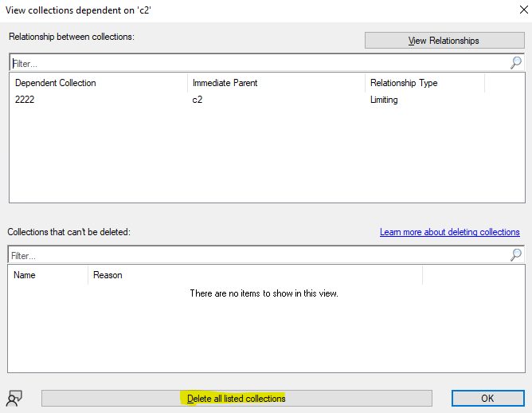Confirm with the OK button
The image size is (532, 413).
(487, 398)
